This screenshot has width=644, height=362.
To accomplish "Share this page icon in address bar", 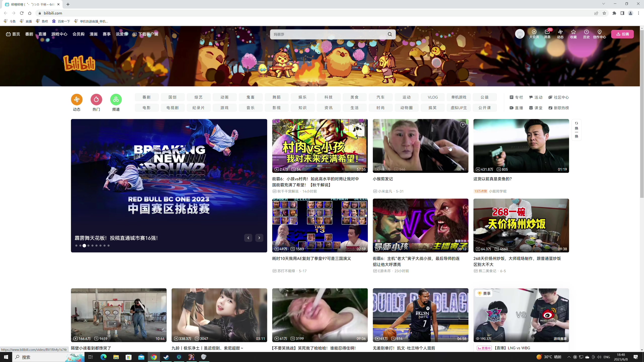I will (x=596, y=13).
